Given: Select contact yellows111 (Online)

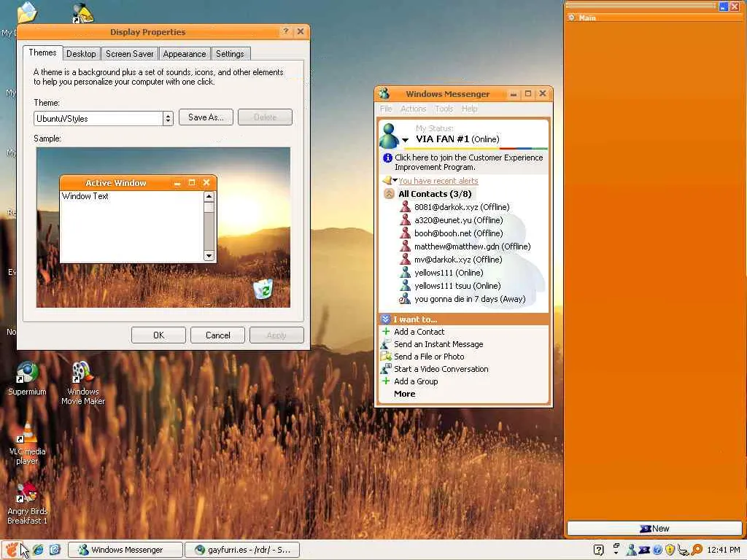Looking at the screenshot, I should tap(441, 273).
